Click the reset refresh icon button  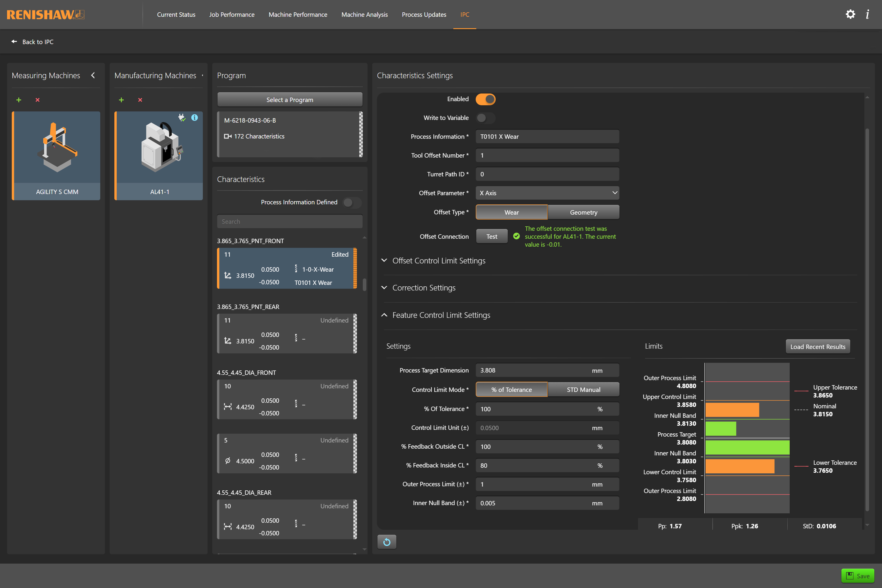pos(387,542)
